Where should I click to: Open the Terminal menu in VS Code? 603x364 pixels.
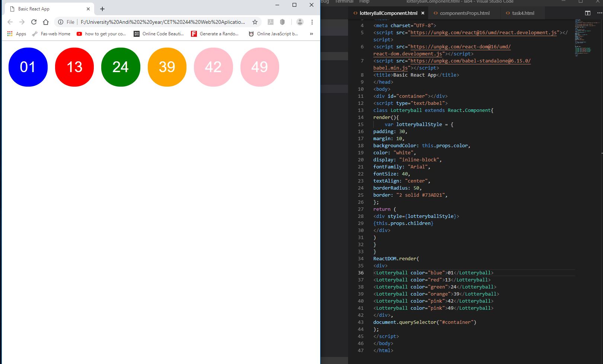[344, 1]
